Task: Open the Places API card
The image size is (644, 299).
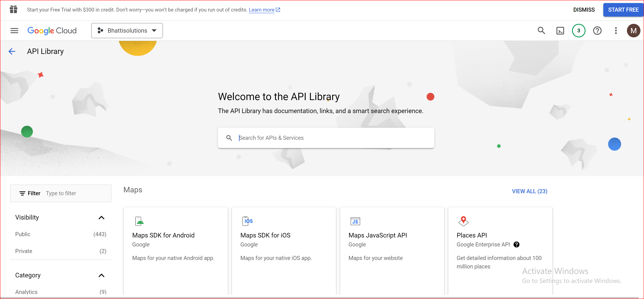Action: (500, 251)
